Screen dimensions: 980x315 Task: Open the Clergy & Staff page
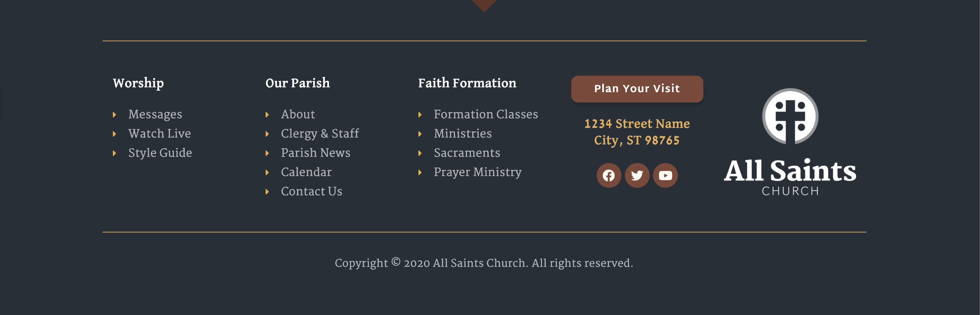(x=320, y=133)
